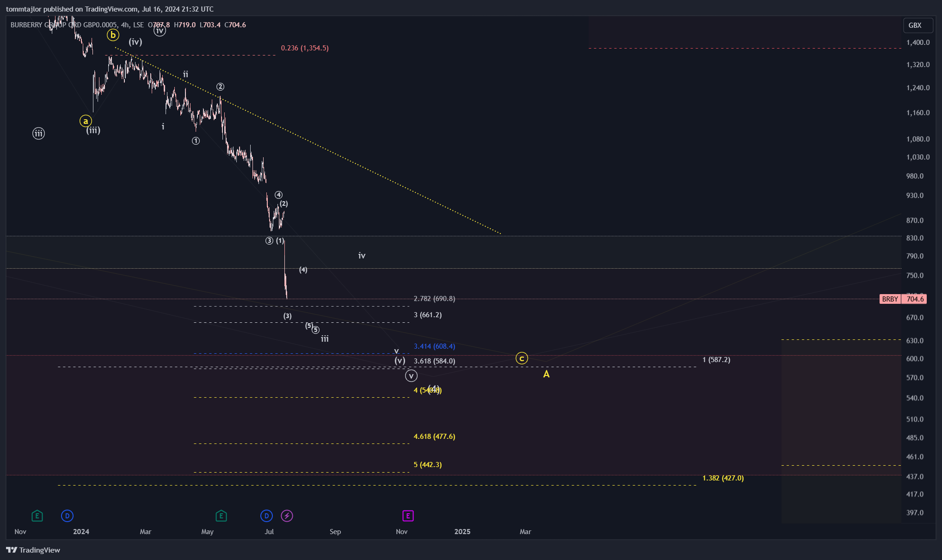Open the purple lightning event icon
This screenshot has height=560, width=942.
287,516
